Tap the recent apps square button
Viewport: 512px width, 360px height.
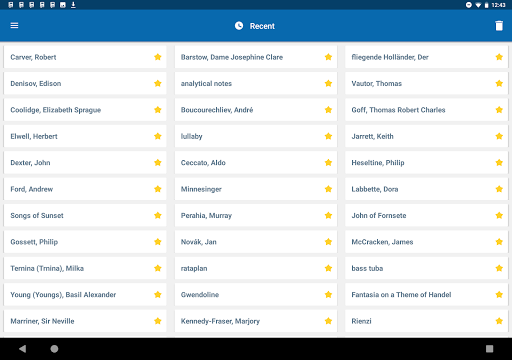[x=489, y=349]
